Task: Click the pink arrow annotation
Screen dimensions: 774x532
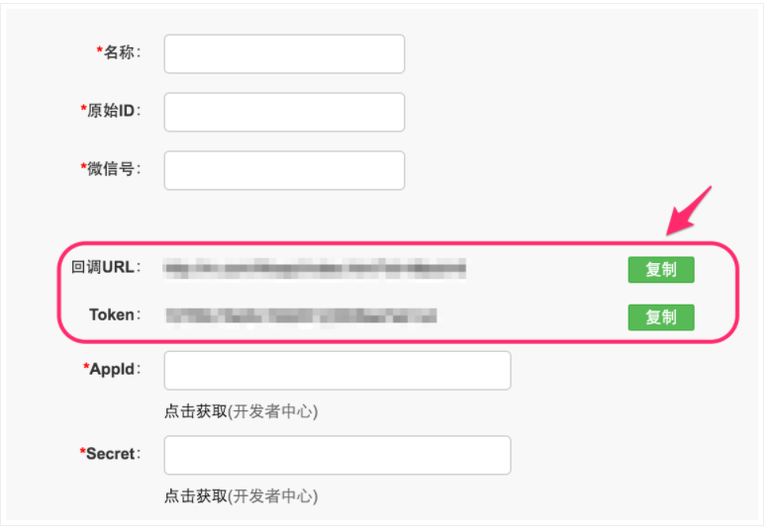Action: tap(690, 210)
